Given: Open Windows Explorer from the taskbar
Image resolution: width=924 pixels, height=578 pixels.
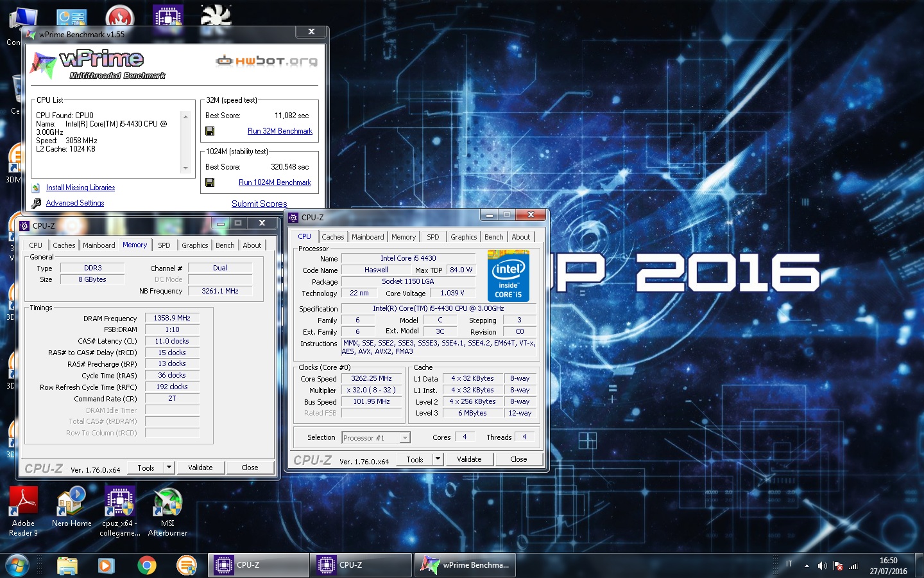Looking at the screenshot, I should (67, 566).
